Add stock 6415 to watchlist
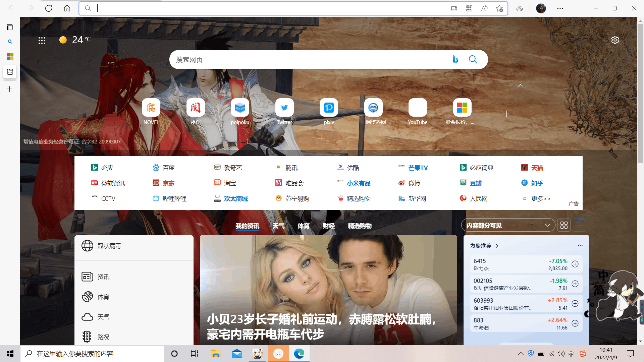 pos(575,264)
